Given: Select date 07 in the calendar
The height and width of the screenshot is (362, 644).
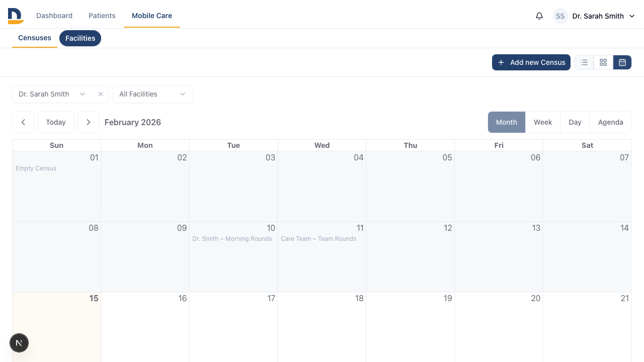Looking at the screenshot, I should (x=624, y=157).
